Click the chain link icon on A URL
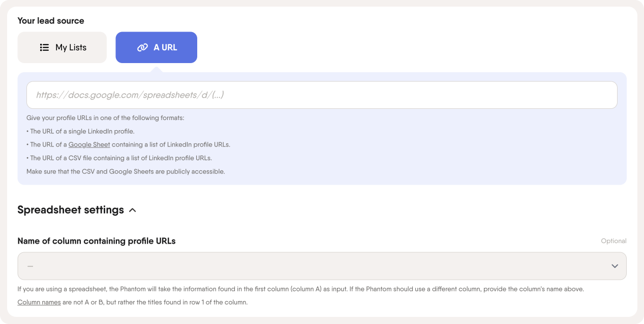644x324 pixels. [x=142, y=47]
